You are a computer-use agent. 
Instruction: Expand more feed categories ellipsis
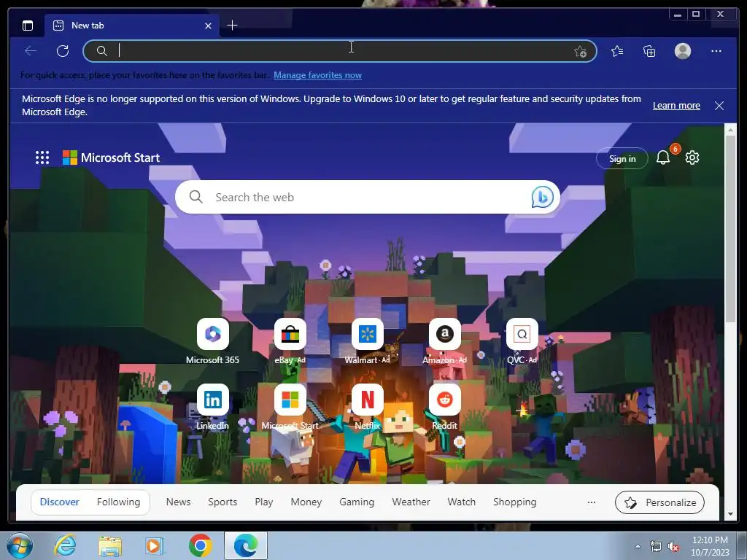point(591,502)
